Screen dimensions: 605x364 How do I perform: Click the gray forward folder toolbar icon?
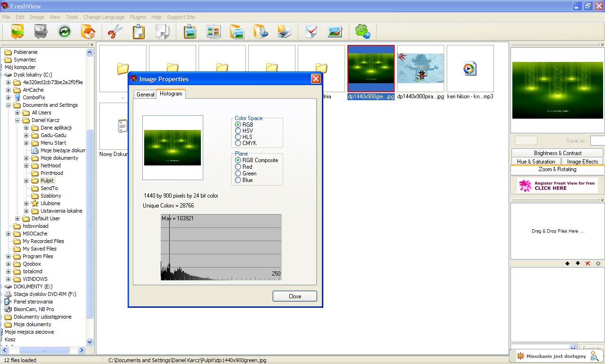[x=41, y=32]
